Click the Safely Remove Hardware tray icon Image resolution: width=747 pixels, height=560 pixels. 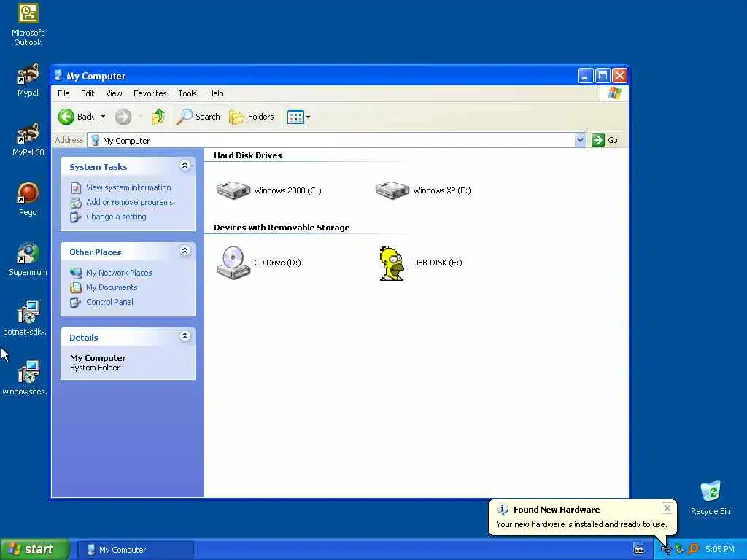click(679, 550)
